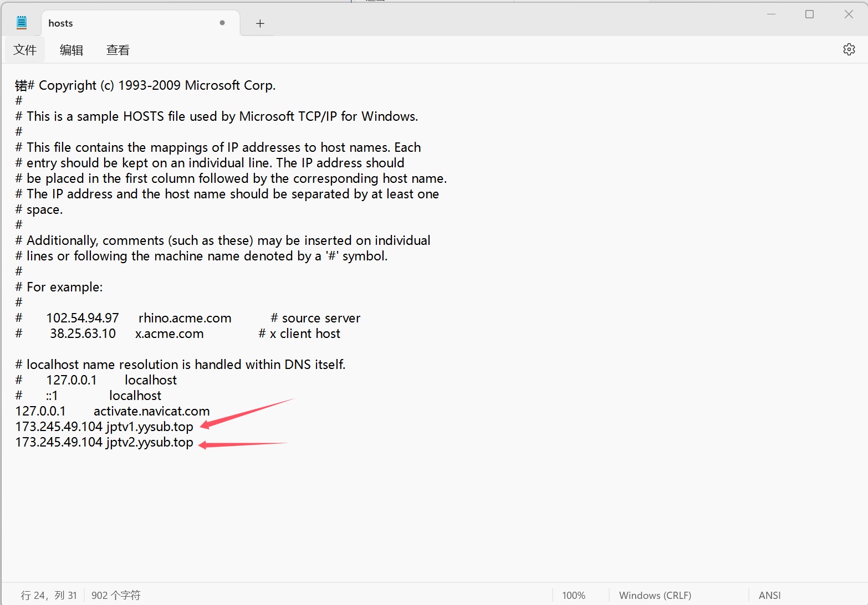Click the unsaved dot on hosts tab
The width and height of the screenshot is (868, 605).
(x=222, y=23)
